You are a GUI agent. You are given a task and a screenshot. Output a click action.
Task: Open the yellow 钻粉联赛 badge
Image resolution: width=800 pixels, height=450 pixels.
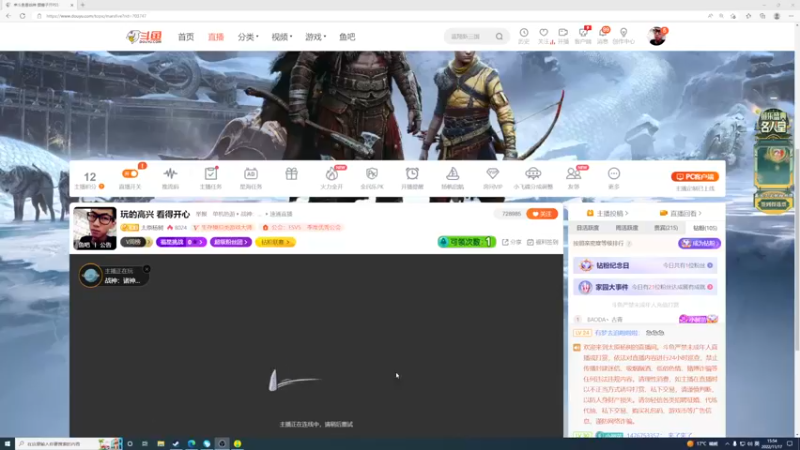coord(275,242)
